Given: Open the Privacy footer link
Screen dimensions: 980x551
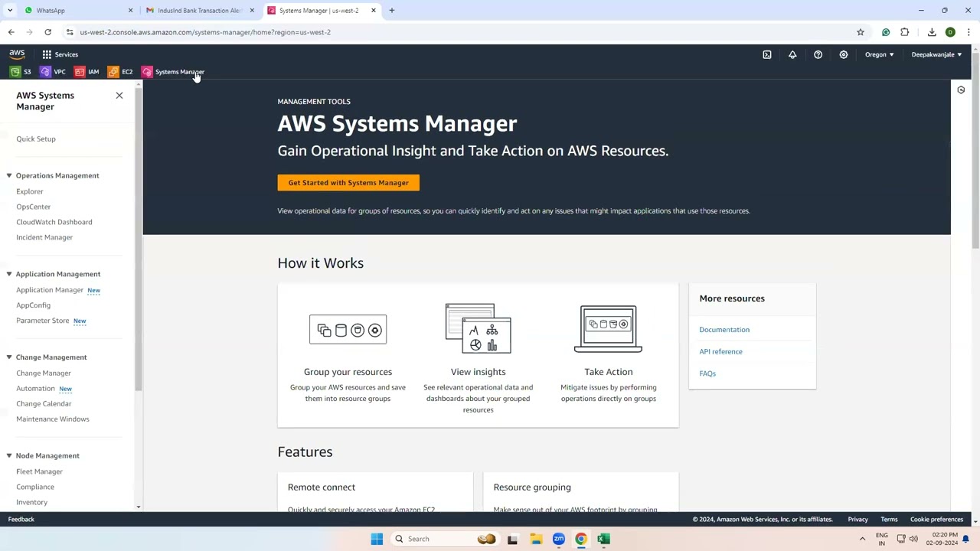Looking at the screenshot, I should pos(857,520).
